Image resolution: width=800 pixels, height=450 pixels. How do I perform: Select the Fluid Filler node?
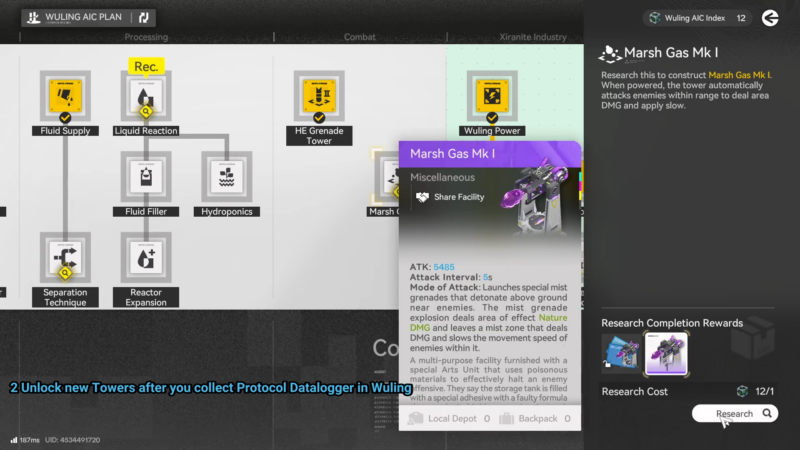tap(146, 177)
